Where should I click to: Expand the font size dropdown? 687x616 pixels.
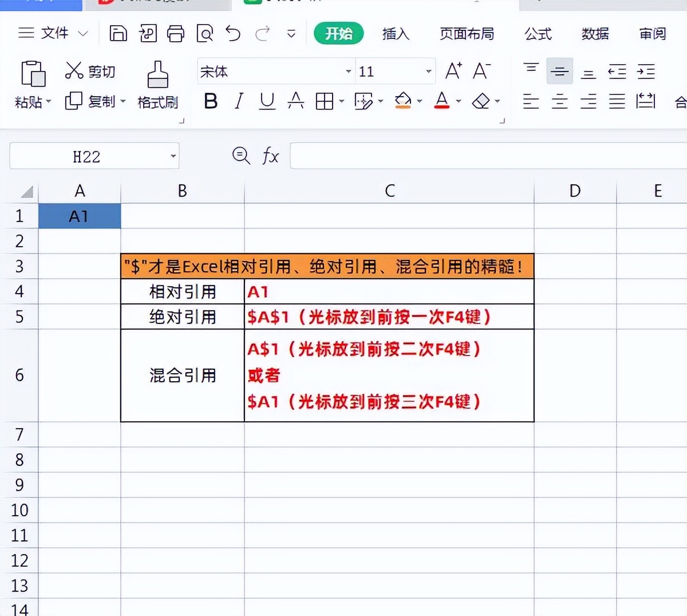[x=428, y=72]
